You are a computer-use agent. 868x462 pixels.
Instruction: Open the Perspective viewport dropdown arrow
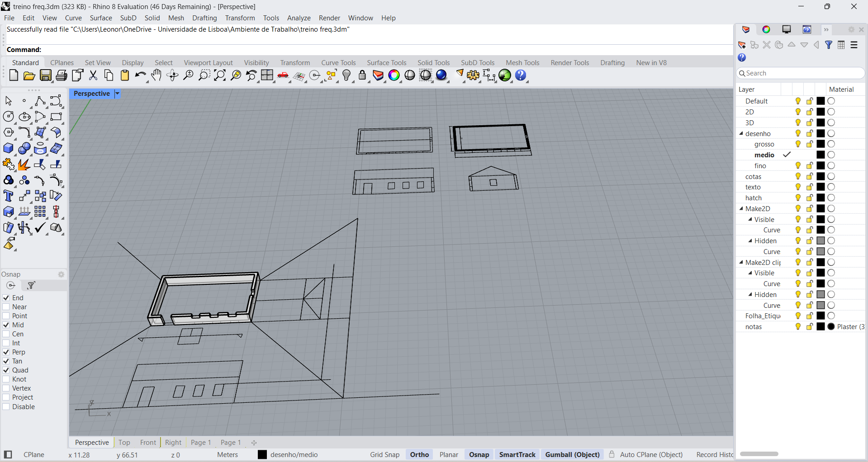[117, 94]
